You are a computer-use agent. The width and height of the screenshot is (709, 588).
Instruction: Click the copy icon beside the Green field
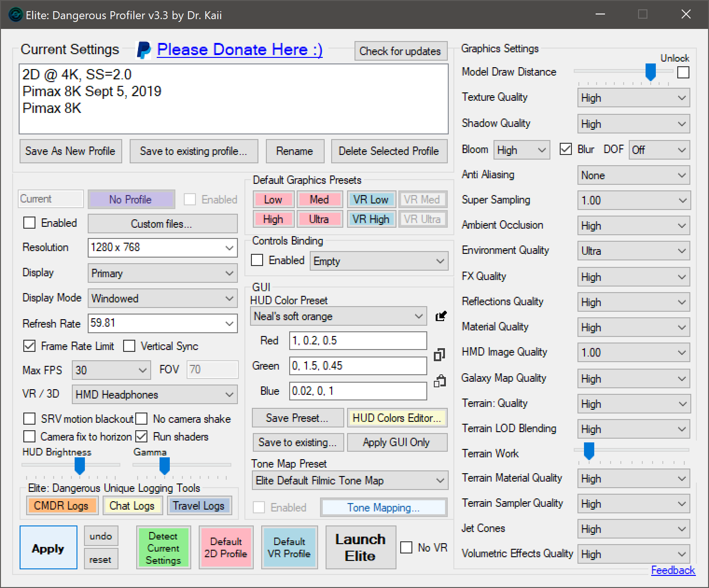click(x=439, y=355)
